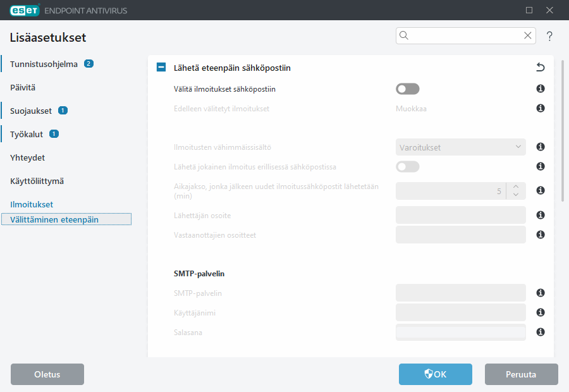This screenshot has height=392, width=569.
Task: Decrease the Aikajakso minutes value
Action: coord(516,195)
